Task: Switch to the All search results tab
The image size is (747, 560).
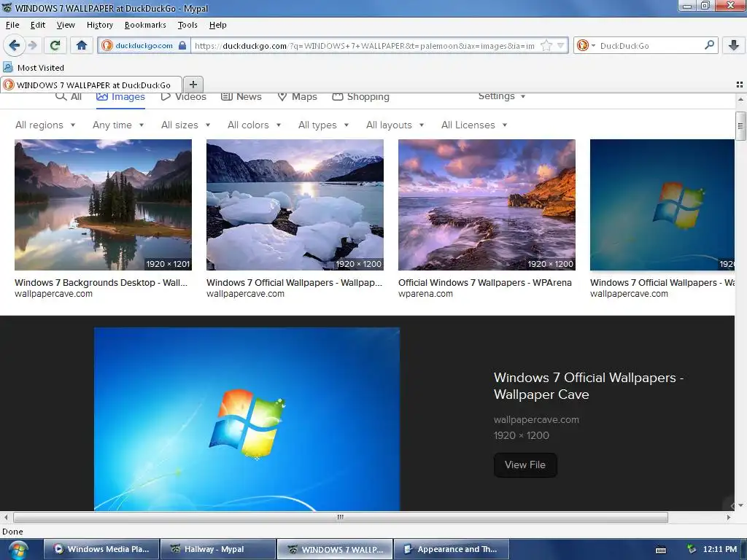Action: (69, 97)
